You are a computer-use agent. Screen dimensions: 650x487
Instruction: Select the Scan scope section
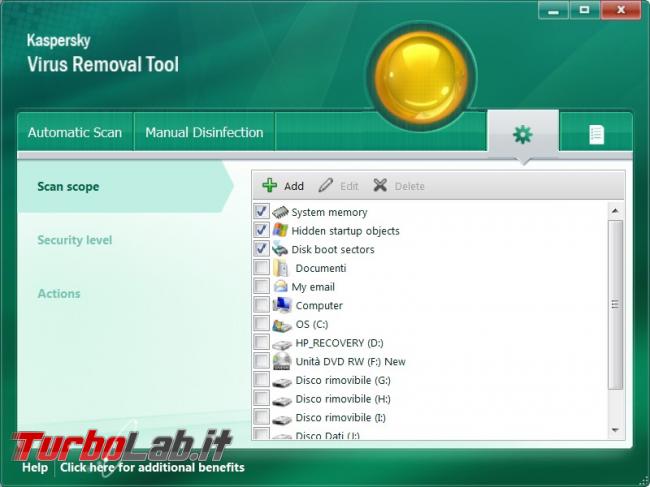coord(125,187)
